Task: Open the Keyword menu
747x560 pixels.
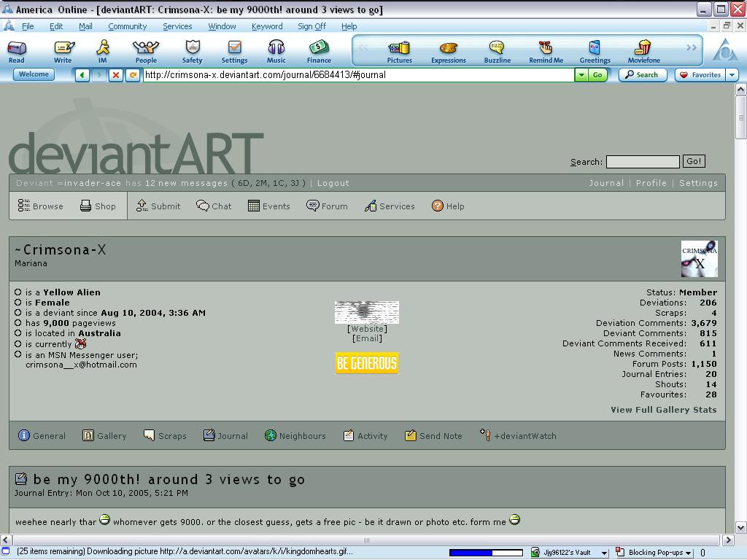Action: coord(267,26)
